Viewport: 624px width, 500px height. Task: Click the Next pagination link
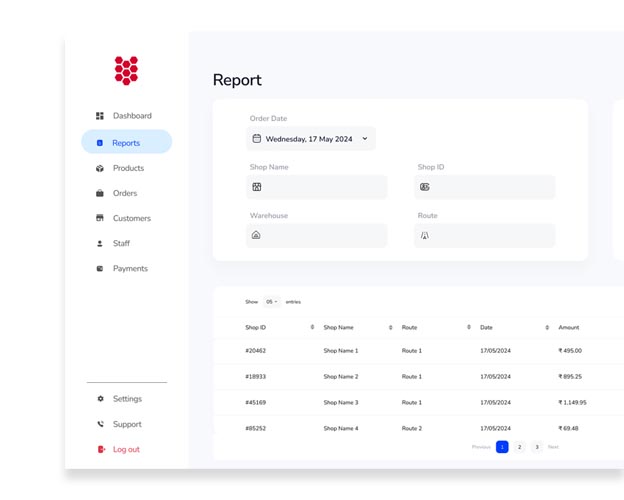(x=553, y=447)
